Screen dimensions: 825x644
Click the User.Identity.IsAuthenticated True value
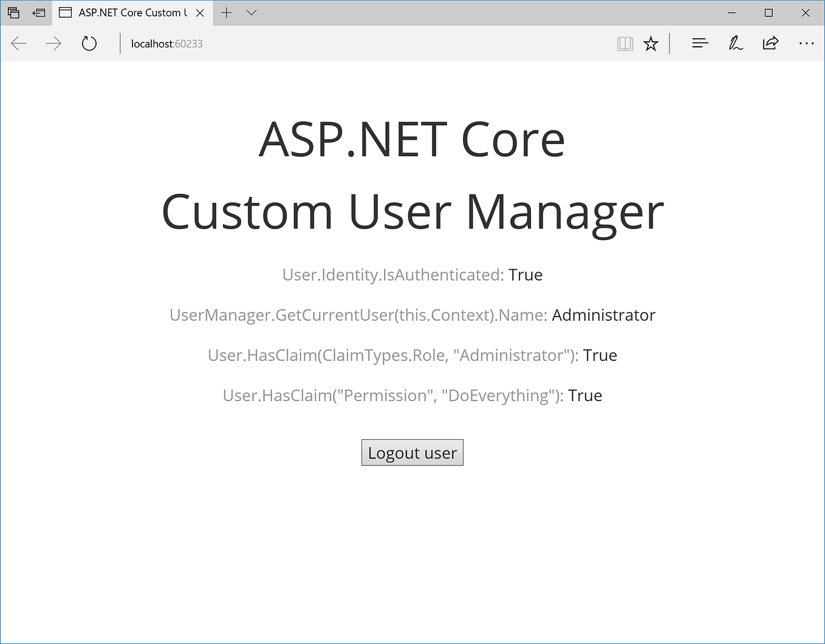pos(525,275)
